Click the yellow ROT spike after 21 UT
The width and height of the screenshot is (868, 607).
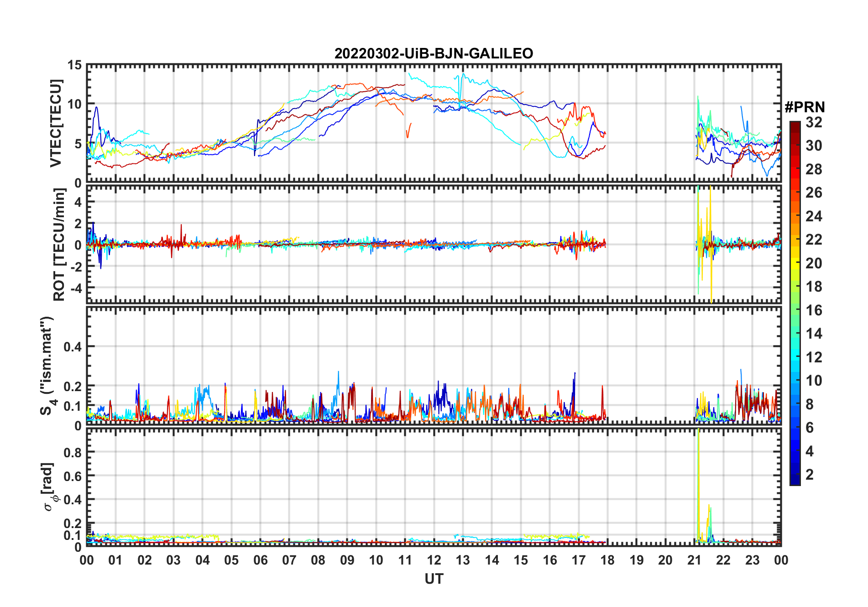(x=711, y=244)
